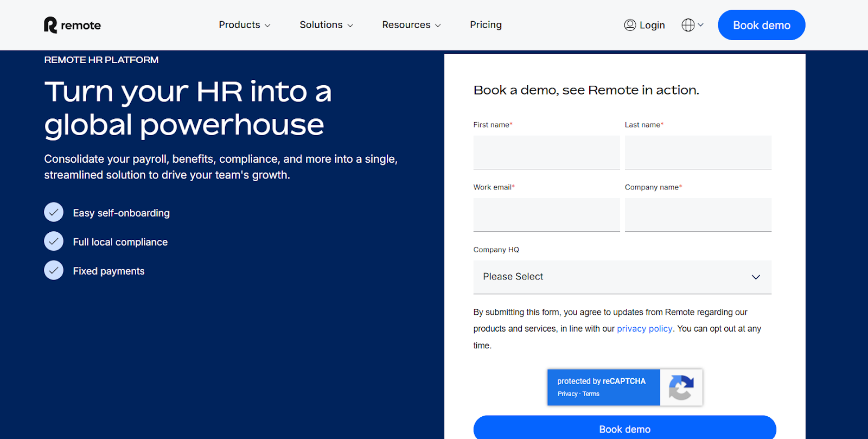Click the 'Easy self-onboarding' text

click(122, 213)
